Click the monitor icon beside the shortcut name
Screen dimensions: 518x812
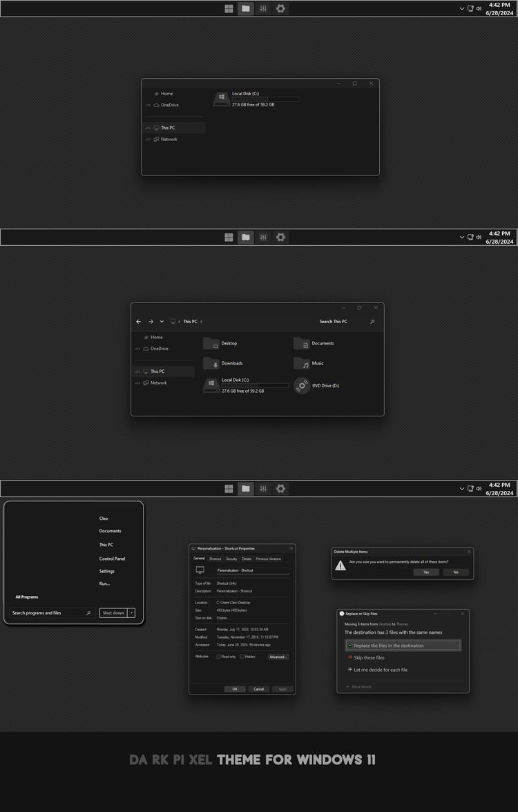tap(200, 570)
